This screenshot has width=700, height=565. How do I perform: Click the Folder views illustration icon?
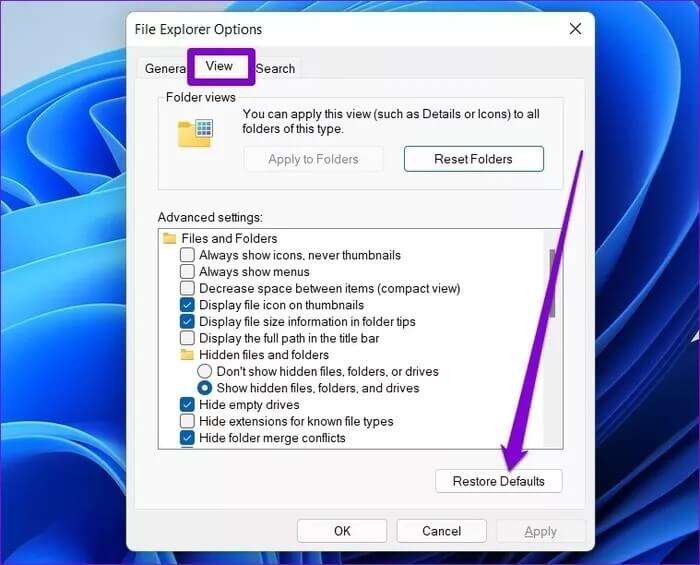click(x=195, y=133)
